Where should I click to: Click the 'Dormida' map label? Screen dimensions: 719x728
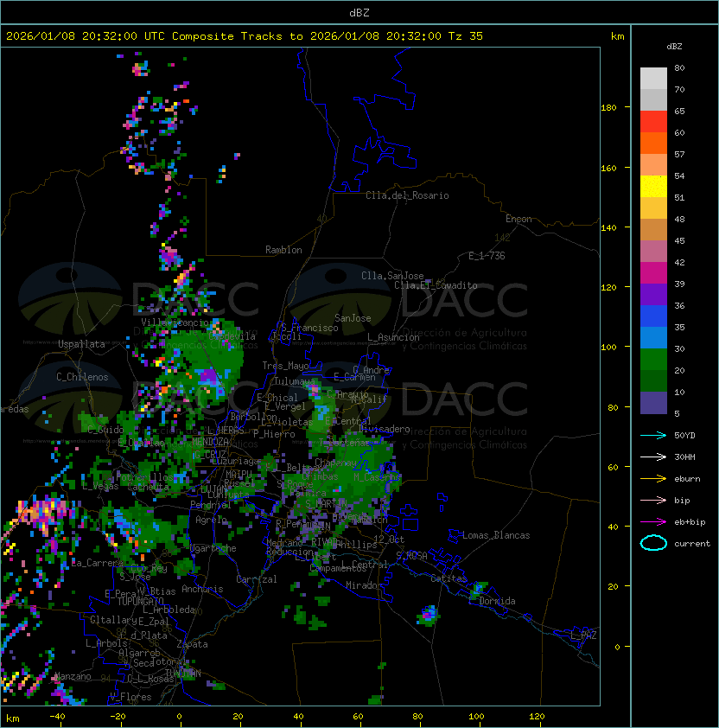click(497, 601)
